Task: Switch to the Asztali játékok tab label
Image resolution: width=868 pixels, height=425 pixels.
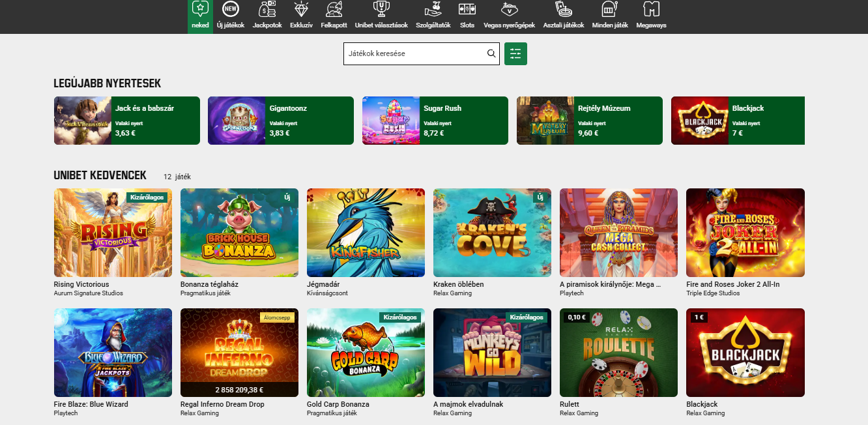Action: point(564,25)
